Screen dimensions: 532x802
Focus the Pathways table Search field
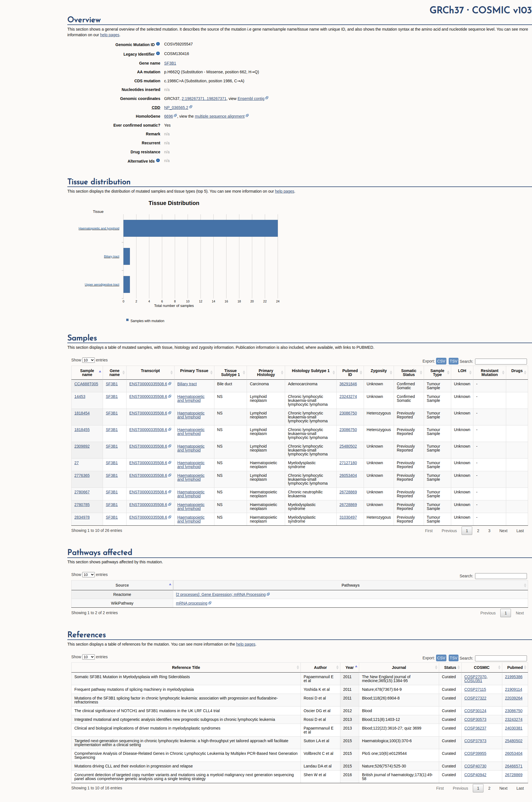(501, 576)
